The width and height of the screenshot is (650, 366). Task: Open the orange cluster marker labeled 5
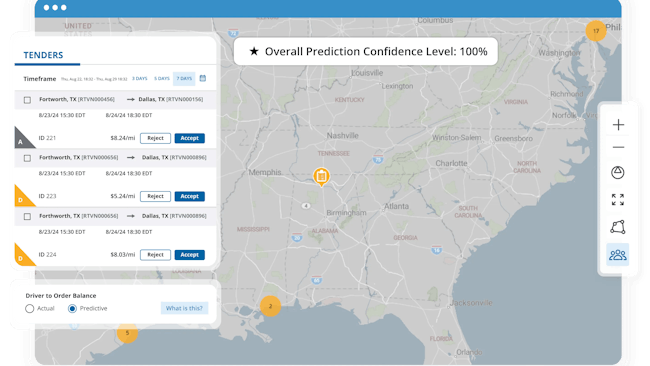click(127, 332)
